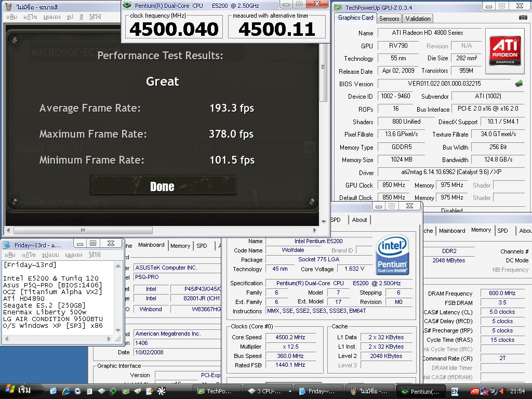Click the GPU-Z Driver version field

pos(451,172)
